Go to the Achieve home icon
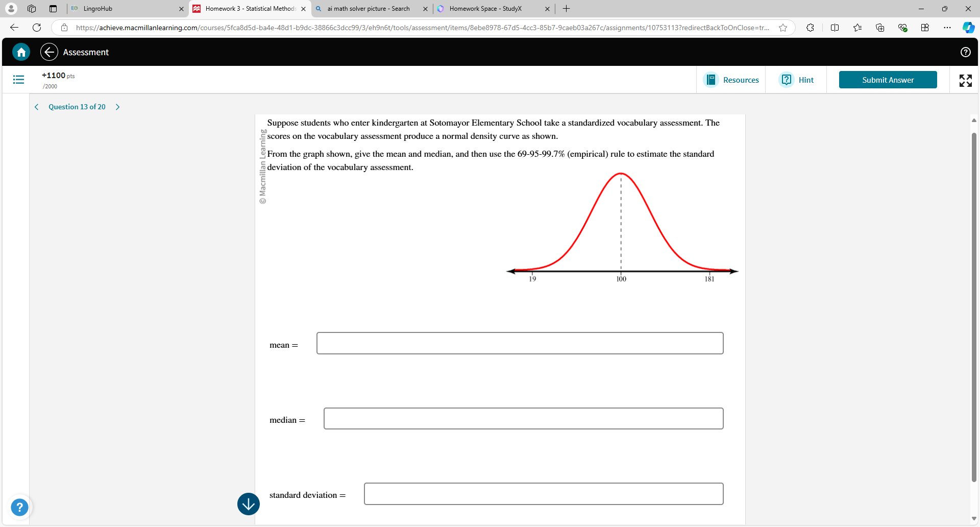This screenshot has width=980, height=527. (x=21, y=52)
